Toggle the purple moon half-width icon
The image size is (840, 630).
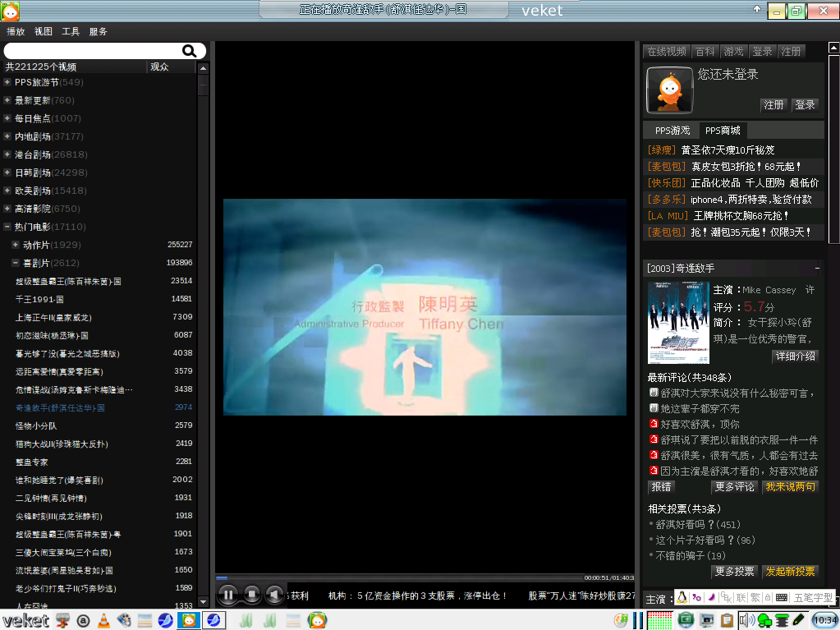[x=712, y=597]
